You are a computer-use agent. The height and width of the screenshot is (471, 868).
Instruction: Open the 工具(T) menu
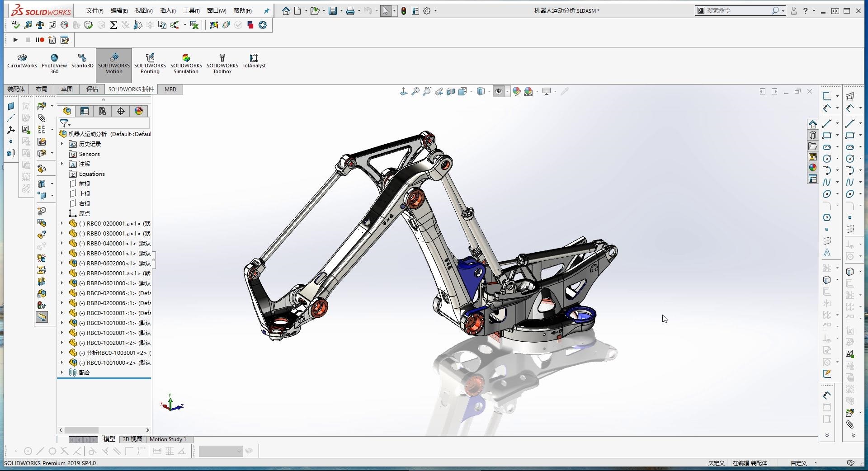click(x=191, y=10)
